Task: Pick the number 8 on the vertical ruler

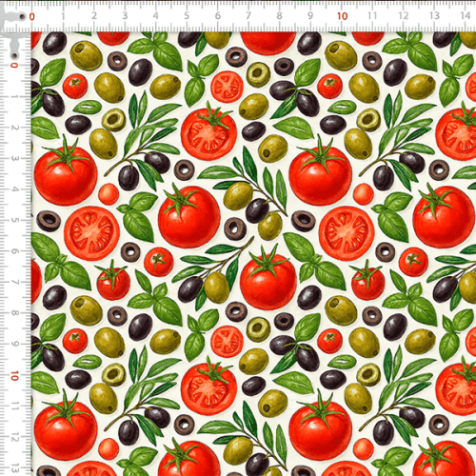Action: point(14,312)
